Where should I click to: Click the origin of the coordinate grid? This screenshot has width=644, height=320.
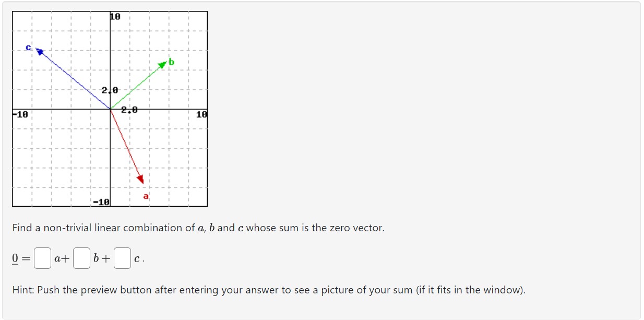(111, 109)
